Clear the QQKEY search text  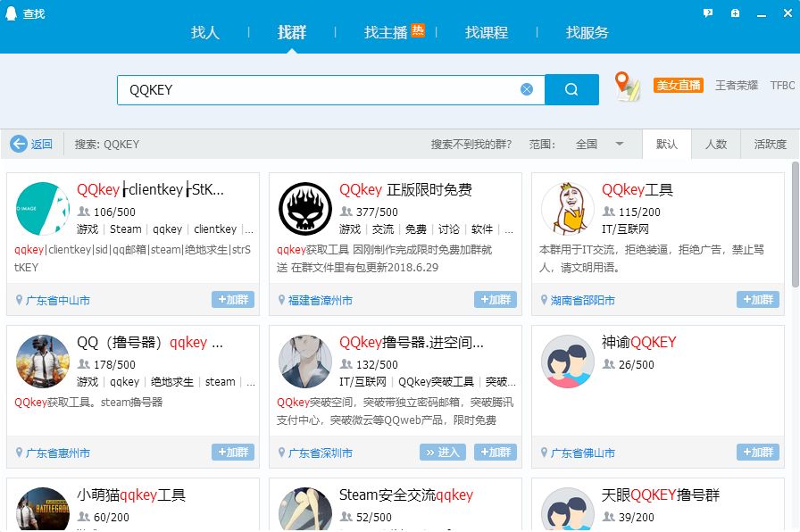pos(527,89)
